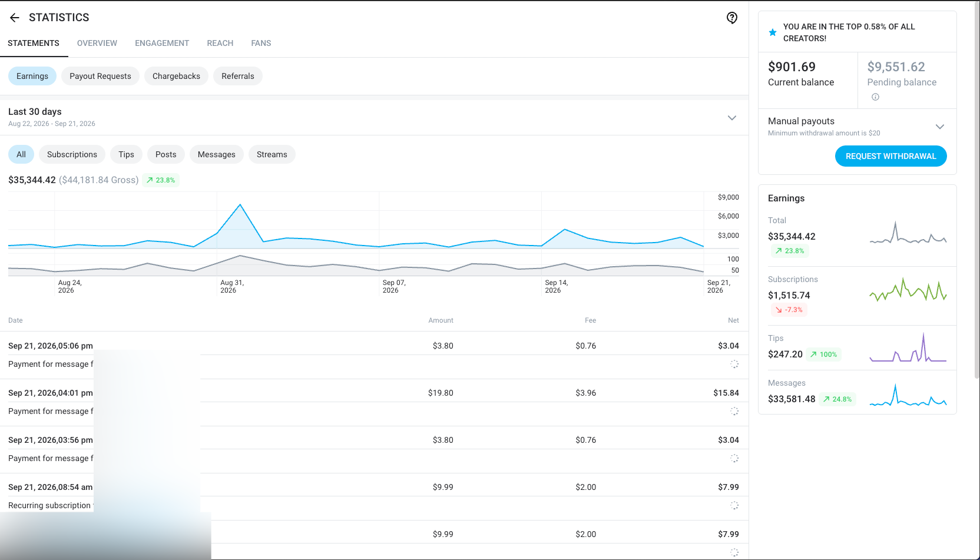The width and height of the screenshot is (980, 560).
Task: Switch to the ENGAGEMENT tab
Action: click(162, 43)
